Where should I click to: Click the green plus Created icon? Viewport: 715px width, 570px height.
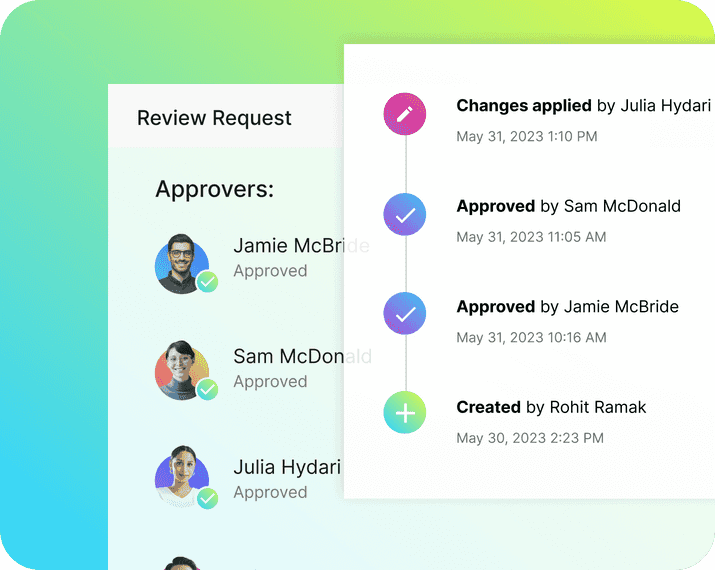tap(405, 413)
